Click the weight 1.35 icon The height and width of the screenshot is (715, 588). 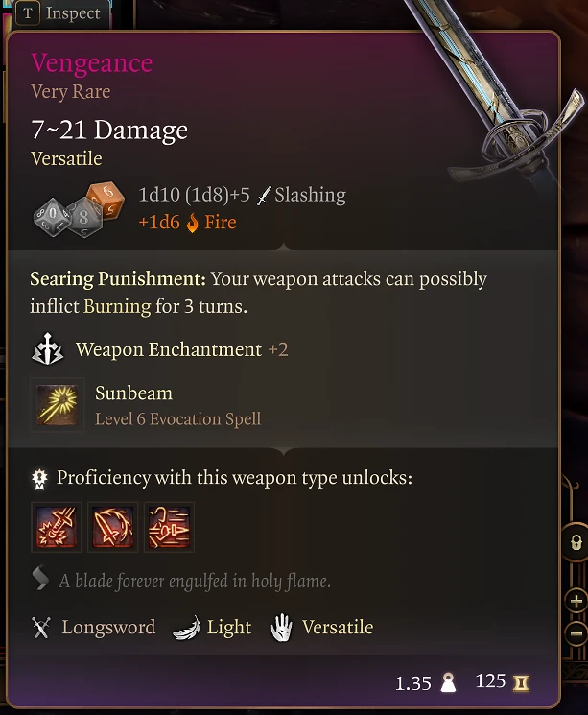pos(448,682)
